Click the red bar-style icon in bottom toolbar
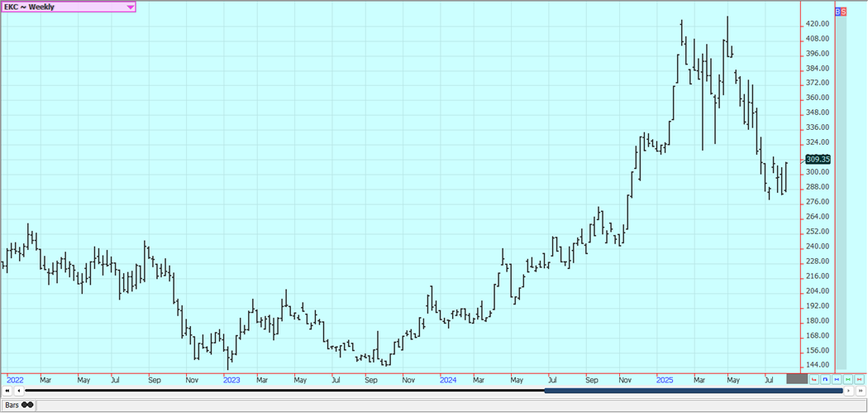Image resolution: width=868 pixels, height=413 pixels. pyautogui.click(x=813, y=379)
